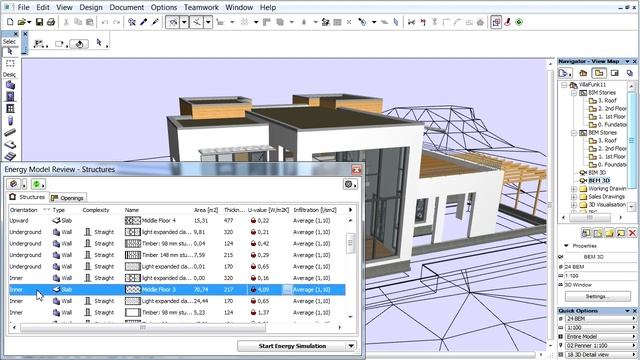Image resolution: width=640 pixels, height=360 pixels.
Task: Click the scissors Trim icon
Action: tap(411, 22)
